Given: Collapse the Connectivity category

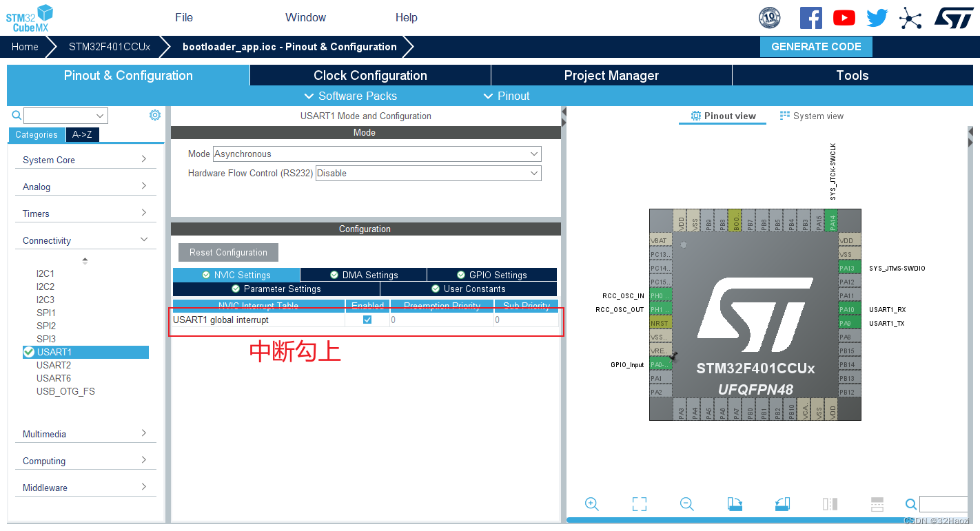Looking at the screenshot, I should [x=85, y=240].
